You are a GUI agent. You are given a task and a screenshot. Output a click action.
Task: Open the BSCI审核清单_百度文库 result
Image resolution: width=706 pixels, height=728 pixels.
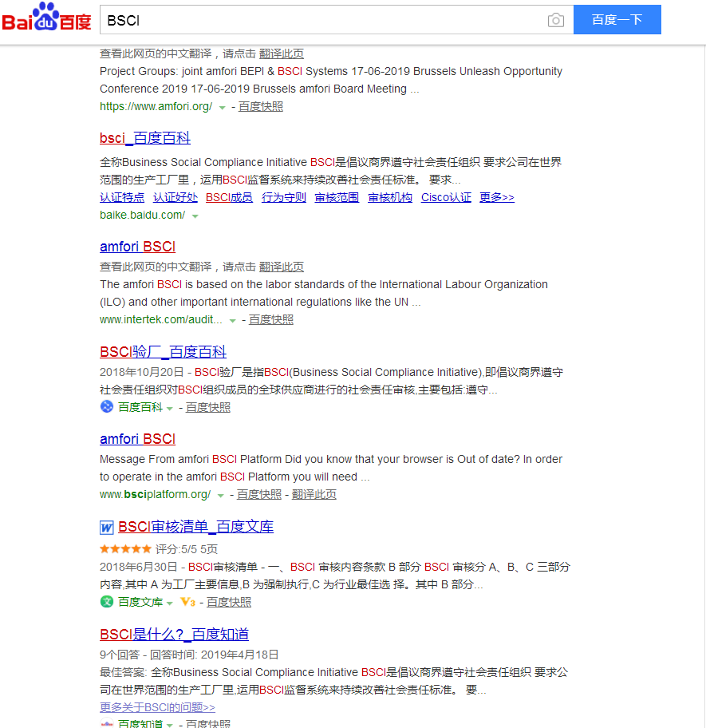(195, 527)
